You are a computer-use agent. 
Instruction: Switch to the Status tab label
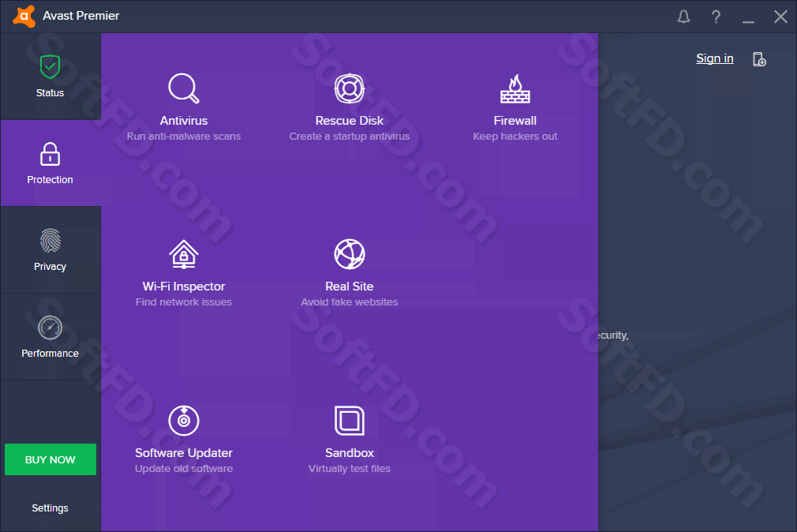pyautogui.click(x=50, y=93)
